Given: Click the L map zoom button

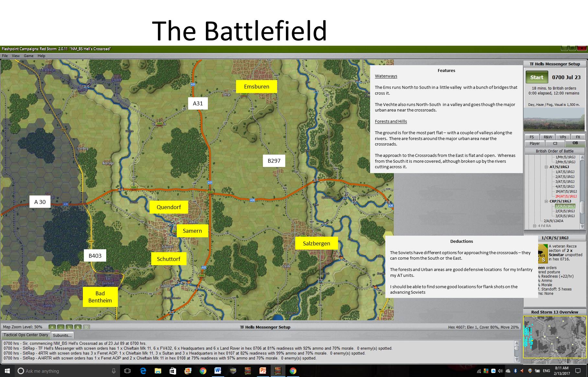Looking at the screenshot, I should click(x=69, y=327).
